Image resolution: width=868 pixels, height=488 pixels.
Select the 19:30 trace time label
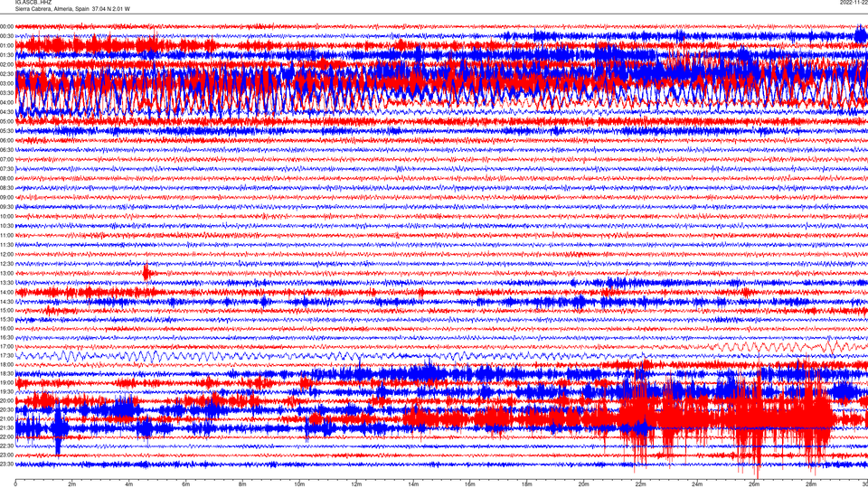(6, 391)
